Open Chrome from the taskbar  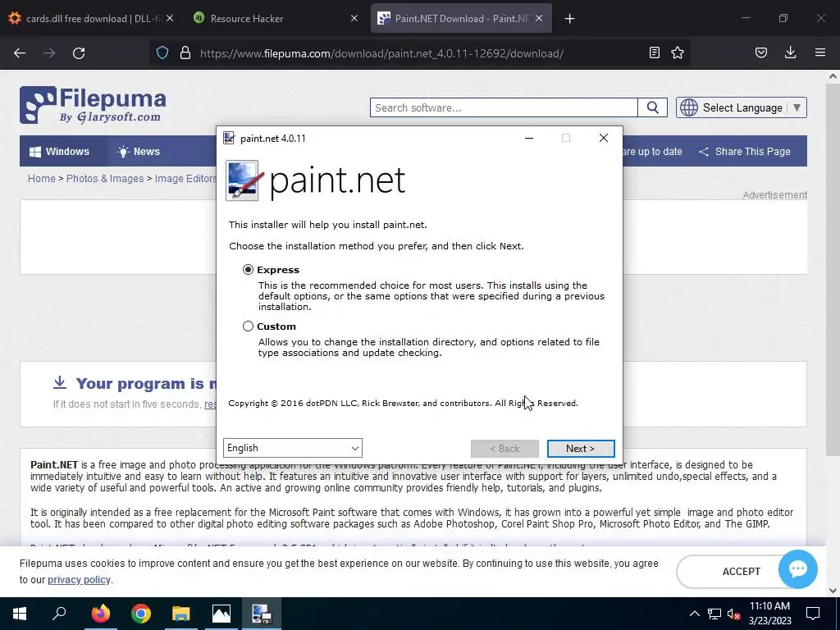140,614
